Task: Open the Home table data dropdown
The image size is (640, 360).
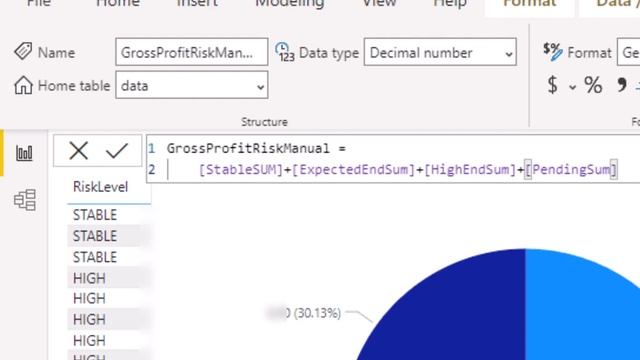Action: point(191,85)
